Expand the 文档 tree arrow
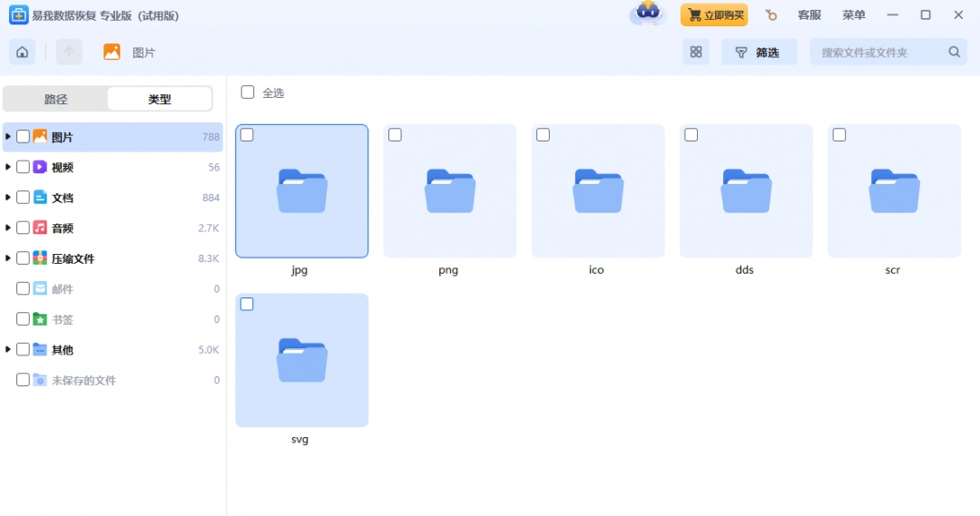This screenshot has width=980, height=516. click(x=7, y=198)
